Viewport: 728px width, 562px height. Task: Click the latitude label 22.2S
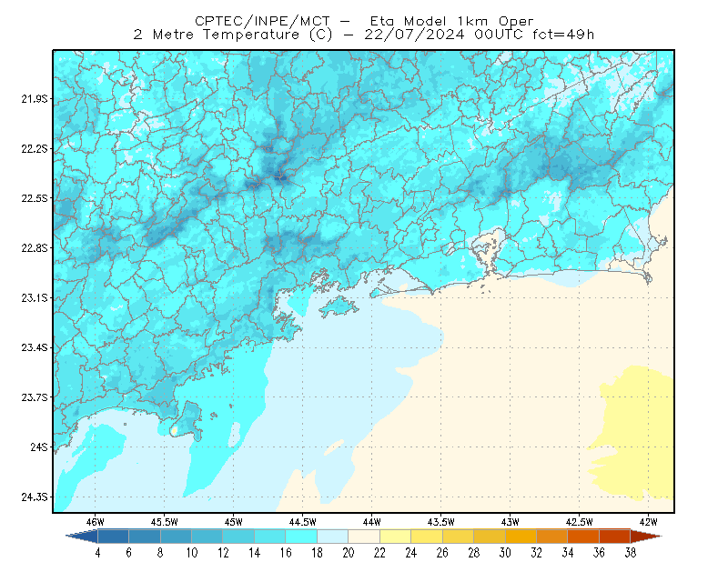(35, 148)
